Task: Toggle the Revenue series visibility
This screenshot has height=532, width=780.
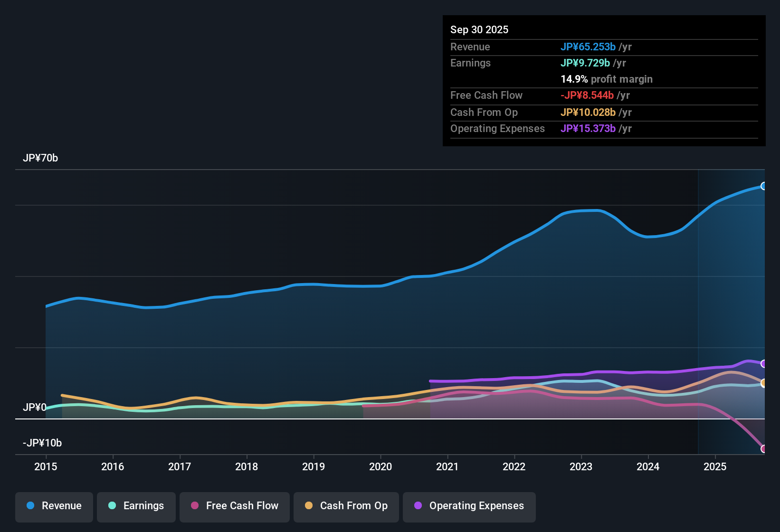Action: click(54, 506)
